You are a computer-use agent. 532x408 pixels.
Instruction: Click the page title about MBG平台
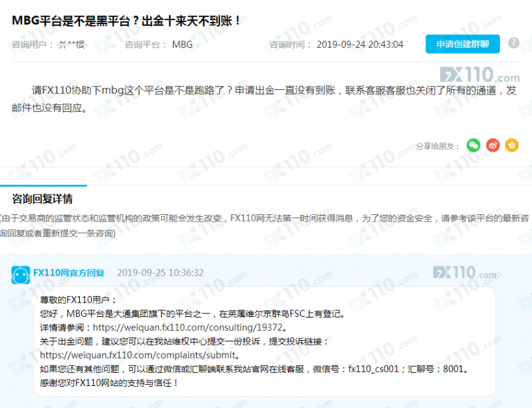[x=126, y=20]
